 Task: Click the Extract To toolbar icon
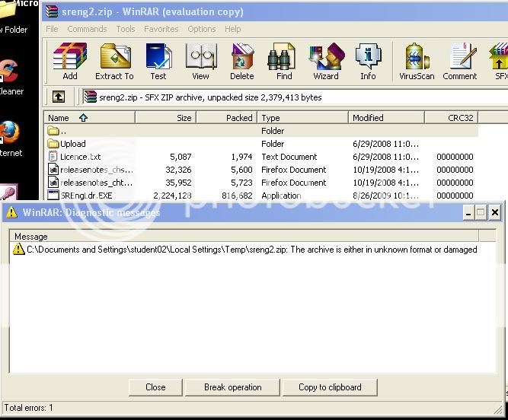click(115, 56)
